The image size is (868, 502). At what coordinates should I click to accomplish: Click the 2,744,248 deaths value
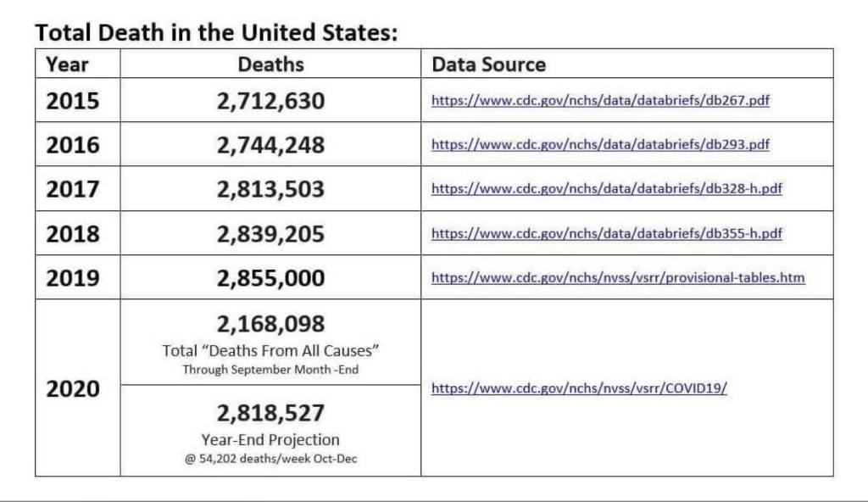coord(270,145)
